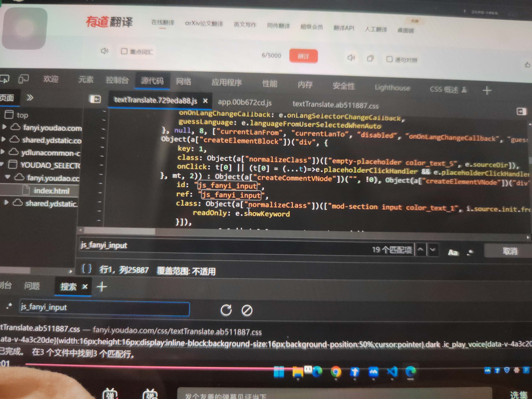Open arXiv论文翻译 navigation link
532x399 pixels.
pos(204,24)
